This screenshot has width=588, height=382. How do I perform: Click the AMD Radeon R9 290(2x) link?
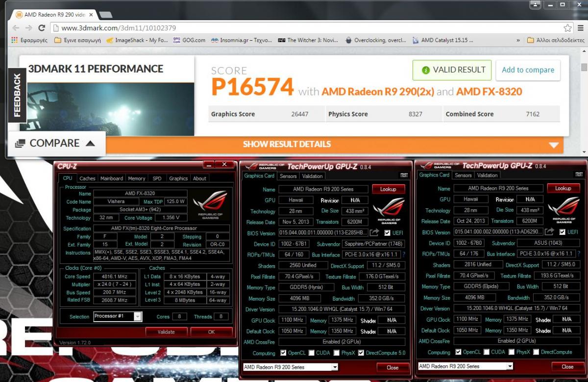[x=377, y=92]
